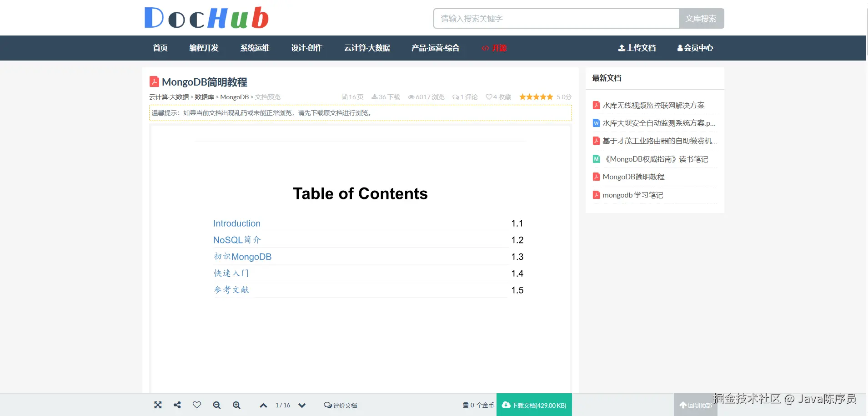The image size is (868, 416).
Task: Click the Table of Contents heading
Action: 360,194
